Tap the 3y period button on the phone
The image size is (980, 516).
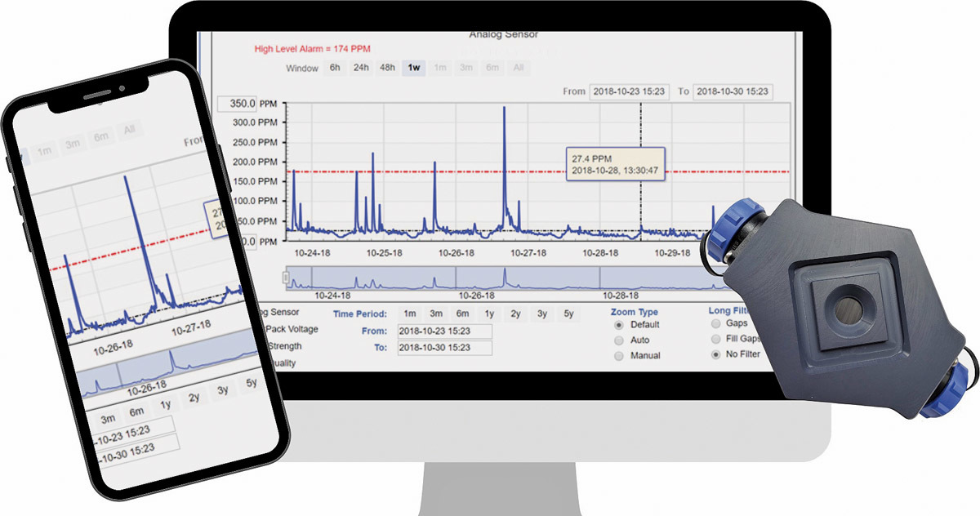[222, 390]
